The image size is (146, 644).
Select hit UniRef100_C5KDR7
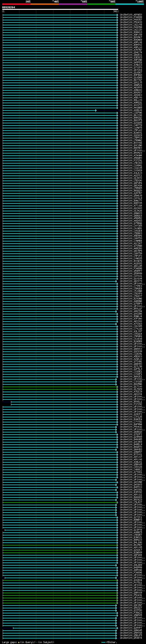(131, 535)
